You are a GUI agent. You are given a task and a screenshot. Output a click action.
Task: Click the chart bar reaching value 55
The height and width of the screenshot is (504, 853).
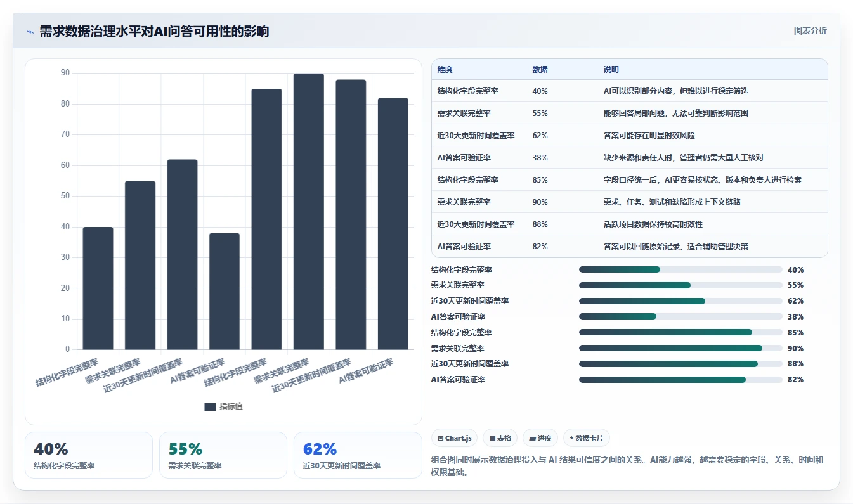[x=140, y=265]
